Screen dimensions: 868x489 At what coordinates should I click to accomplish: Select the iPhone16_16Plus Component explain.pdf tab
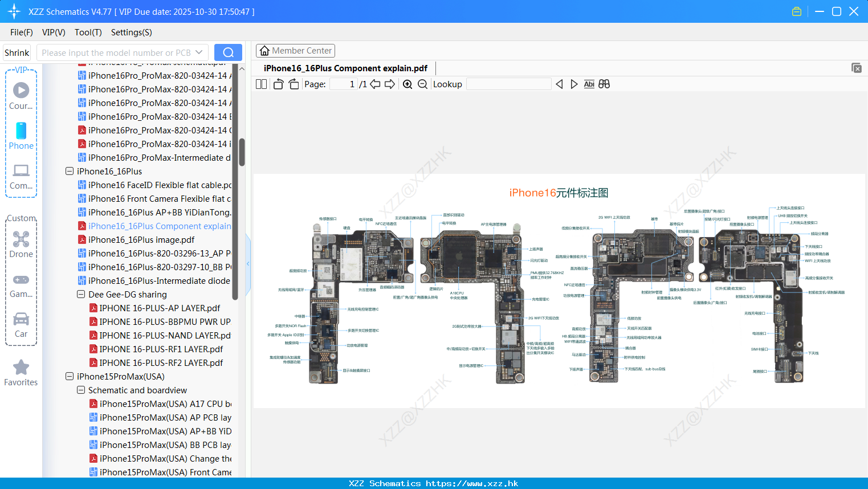pyautogui.click(x=345, y=68)
